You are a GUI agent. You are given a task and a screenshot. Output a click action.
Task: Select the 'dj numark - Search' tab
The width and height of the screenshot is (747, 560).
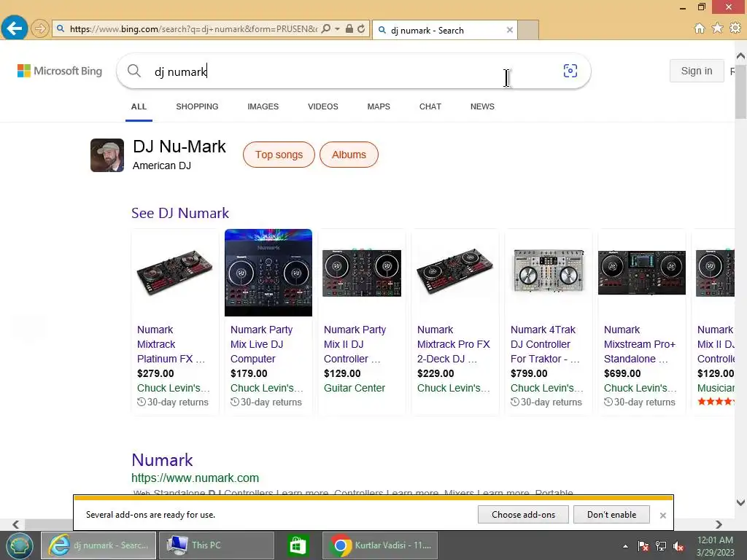click(445, 30)
